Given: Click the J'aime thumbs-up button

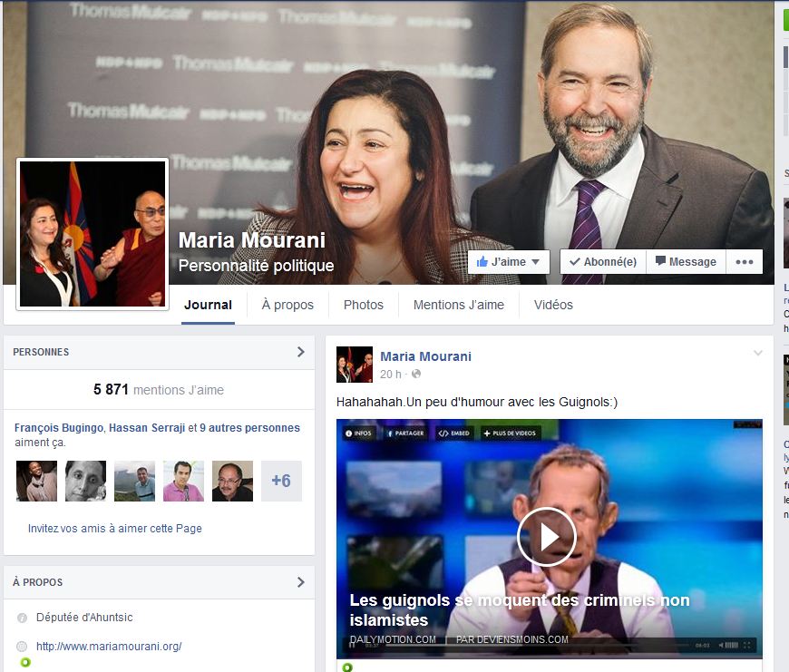Looking at the screenshot, I should (508, 262).
